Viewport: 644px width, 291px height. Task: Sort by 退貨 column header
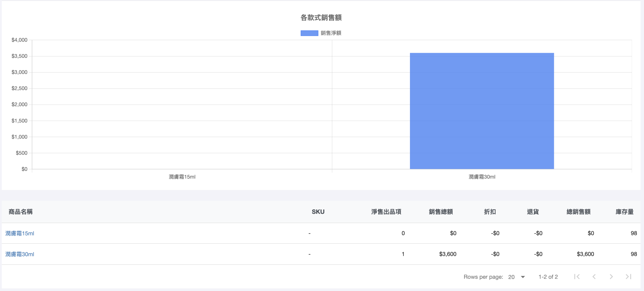click(533, 212)
